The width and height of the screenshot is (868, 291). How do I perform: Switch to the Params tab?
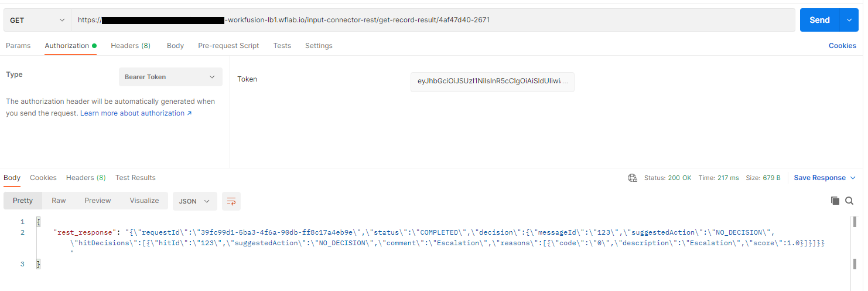click(18, 46)
